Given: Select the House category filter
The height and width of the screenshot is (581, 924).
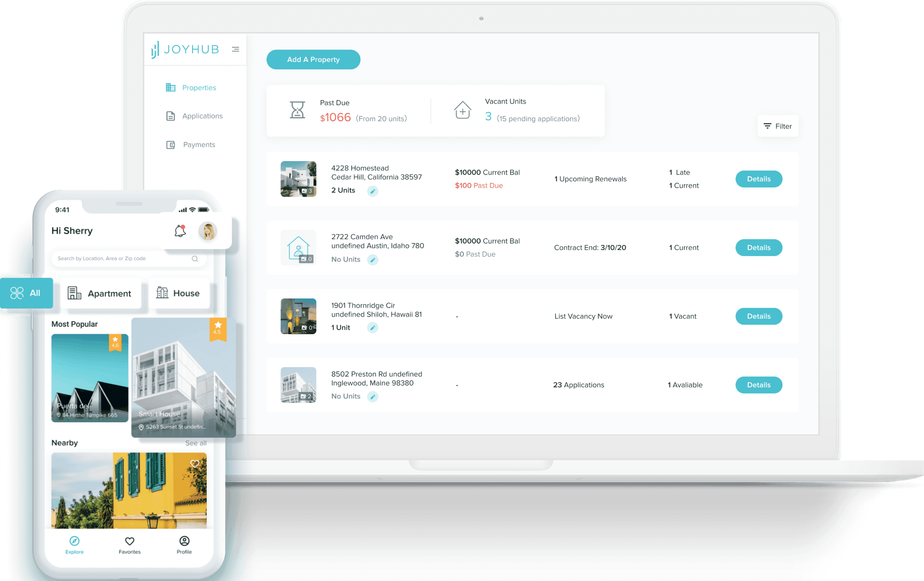Looking at the screenshot, I should (x=178, y=293).
